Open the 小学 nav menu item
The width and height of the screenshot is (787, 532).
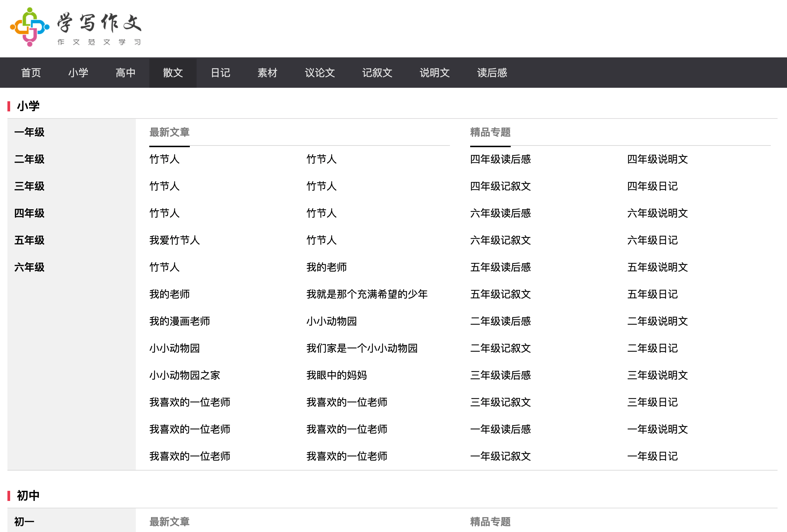(x=78, y=73)
